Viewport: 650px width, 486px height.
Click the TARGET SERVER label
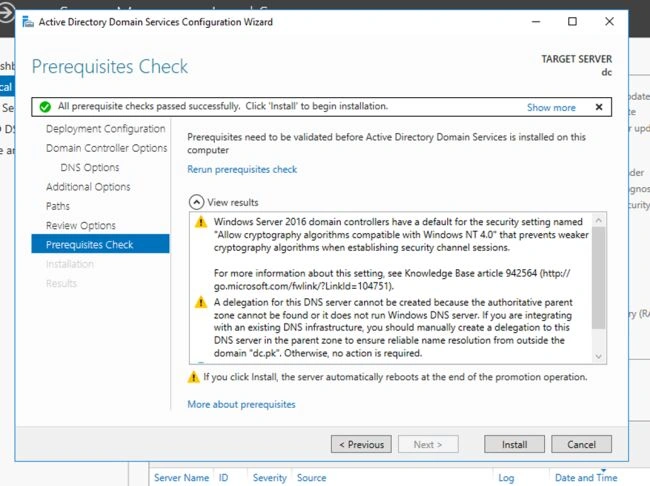tap(577, 59)
